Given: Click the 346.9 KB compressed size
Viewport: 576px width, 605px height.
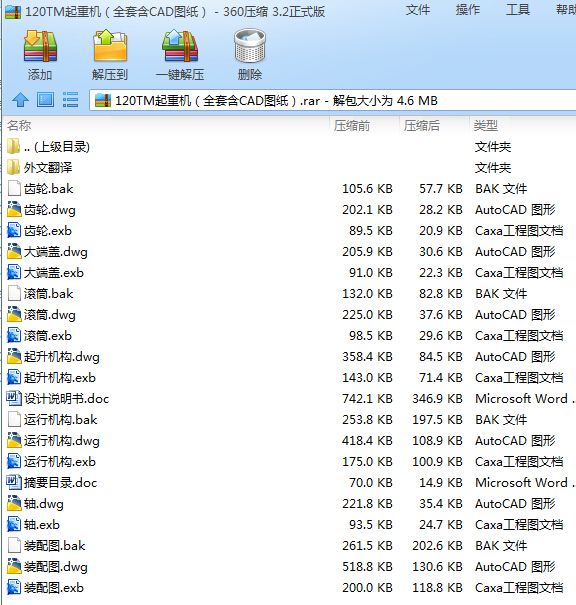Looking at the screenshot, I should [437, 399].
